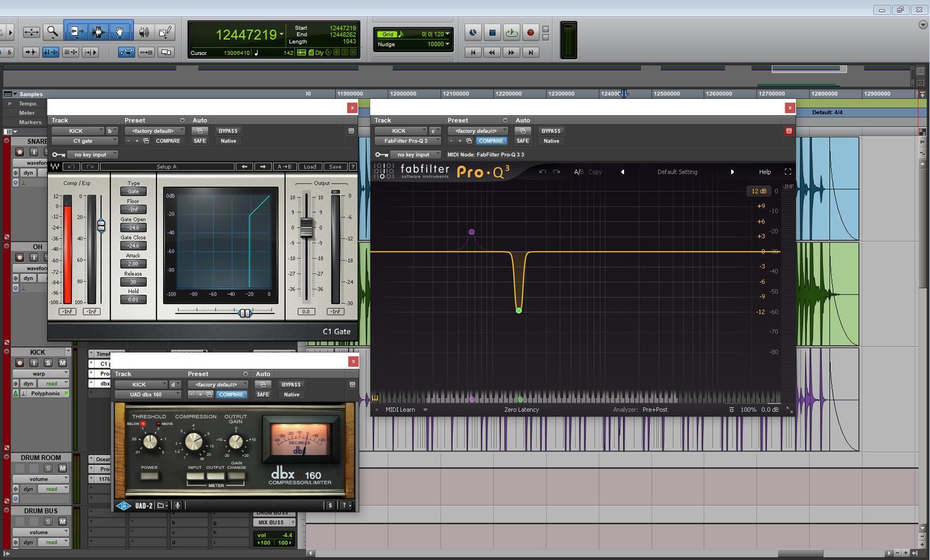The width and height of the screenshot is (930, 560).
Task: Click the Load button in C1 Gate
Action: (310, 166)
